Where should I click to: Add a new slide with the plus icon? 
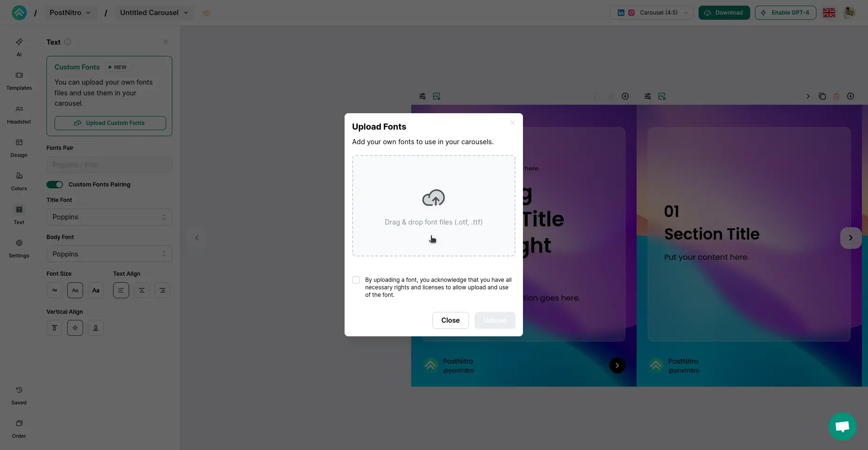click(x=851, y=96)
